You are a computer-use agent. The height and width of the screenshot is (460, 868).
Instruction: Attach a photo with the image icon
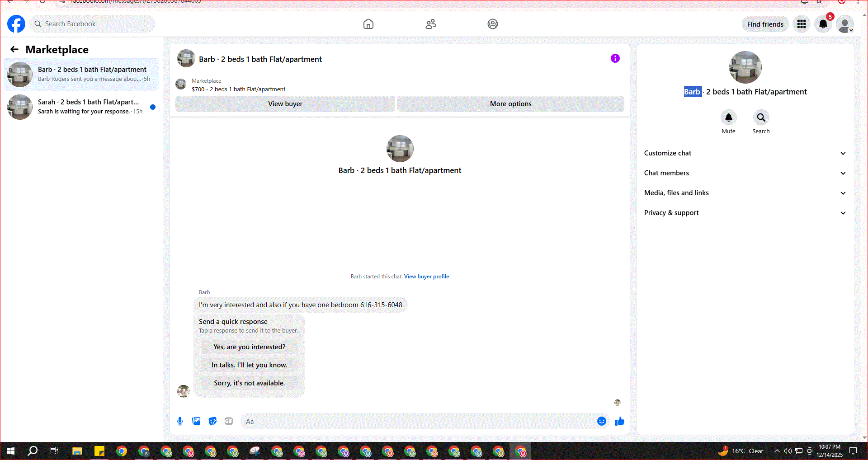(x=196, y=421)
